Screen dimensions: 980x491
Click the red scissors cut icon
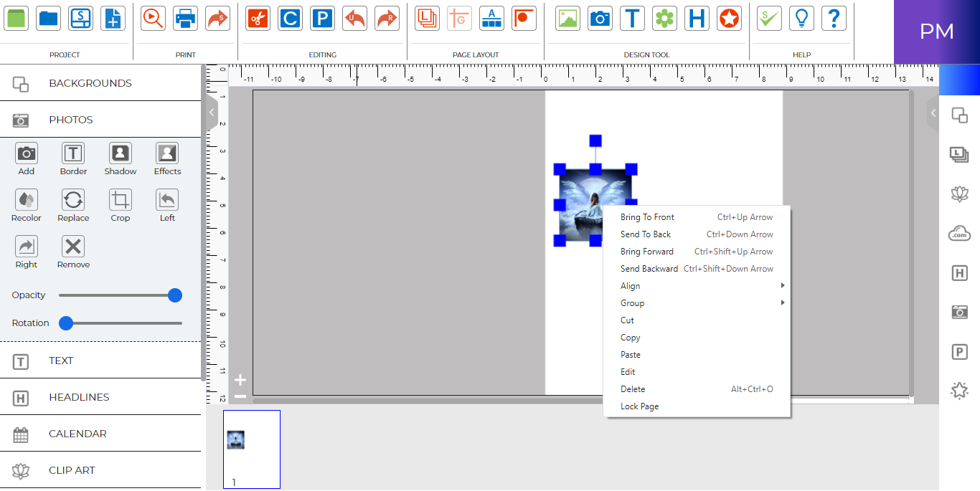pyautogui.click(x=258, y=18)
